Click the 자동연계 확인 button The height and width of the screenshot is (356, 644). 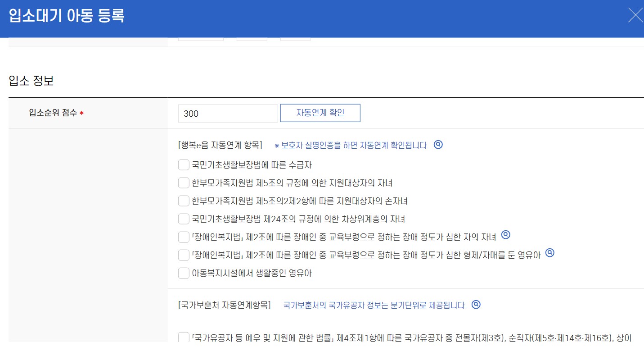coord(320,113)
